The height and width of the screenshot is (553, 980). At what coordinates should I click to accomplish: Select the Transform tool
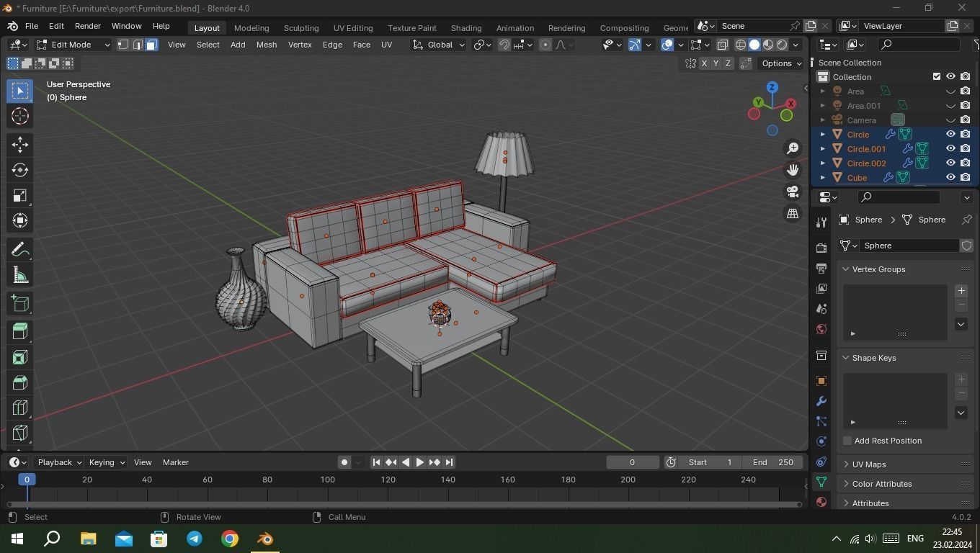click(x=20, y=220)
